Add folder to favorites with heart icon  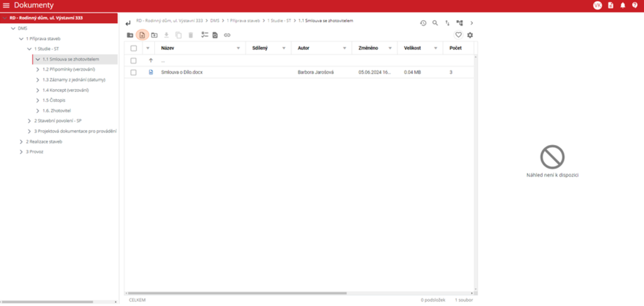458,35
